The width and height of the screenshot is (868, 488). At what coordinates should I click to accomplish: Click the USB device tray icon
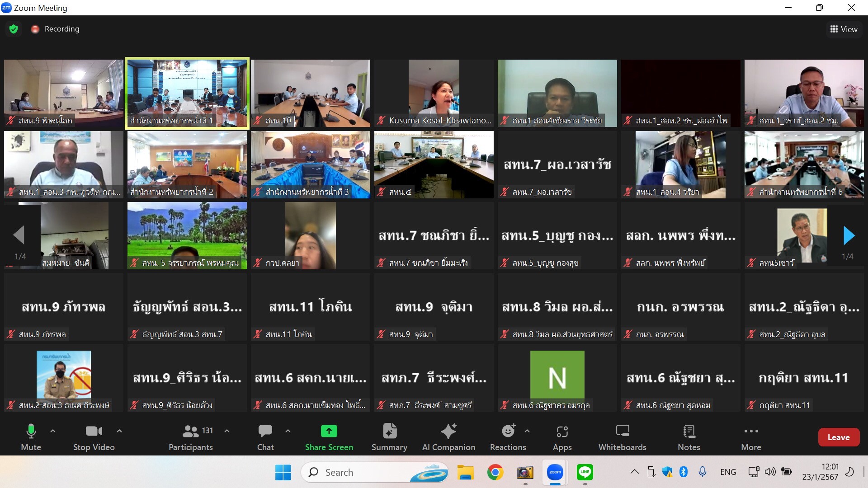pyautogui.click(x=651, y=472)
